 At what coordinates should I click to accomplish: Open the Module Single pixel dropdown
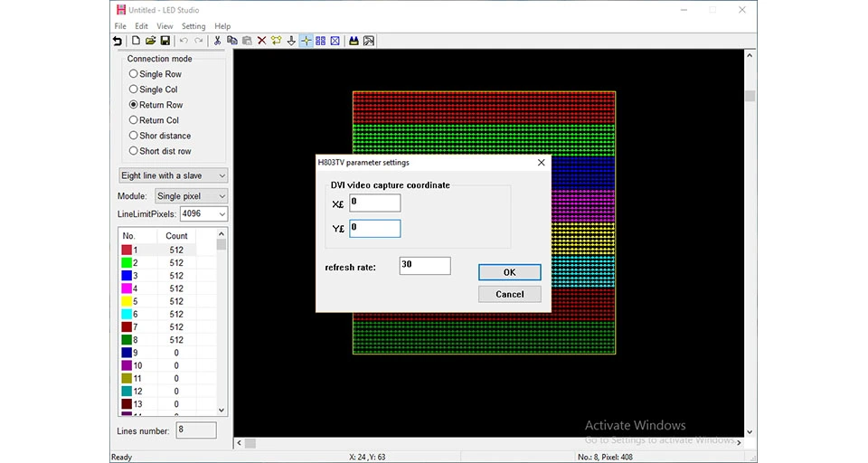coord(191,196)
